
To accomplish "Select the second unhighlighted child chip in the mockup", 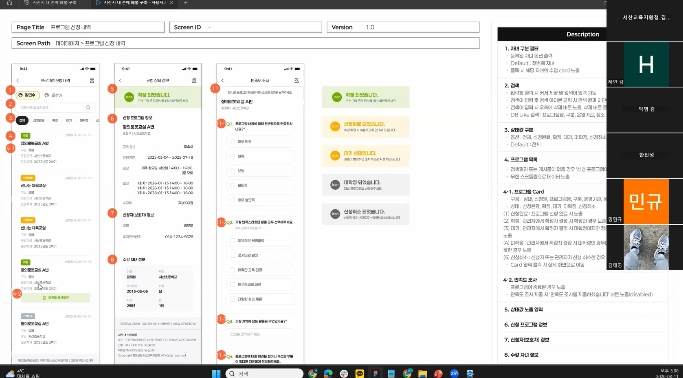I will tap(54, 95).
